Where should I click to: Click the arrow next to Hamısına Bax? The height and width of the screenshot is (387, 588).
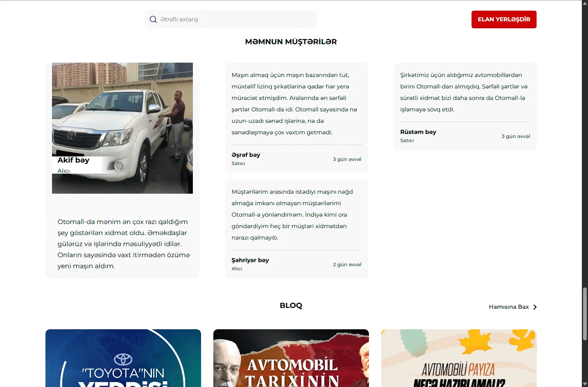click(x=535, y=307)
